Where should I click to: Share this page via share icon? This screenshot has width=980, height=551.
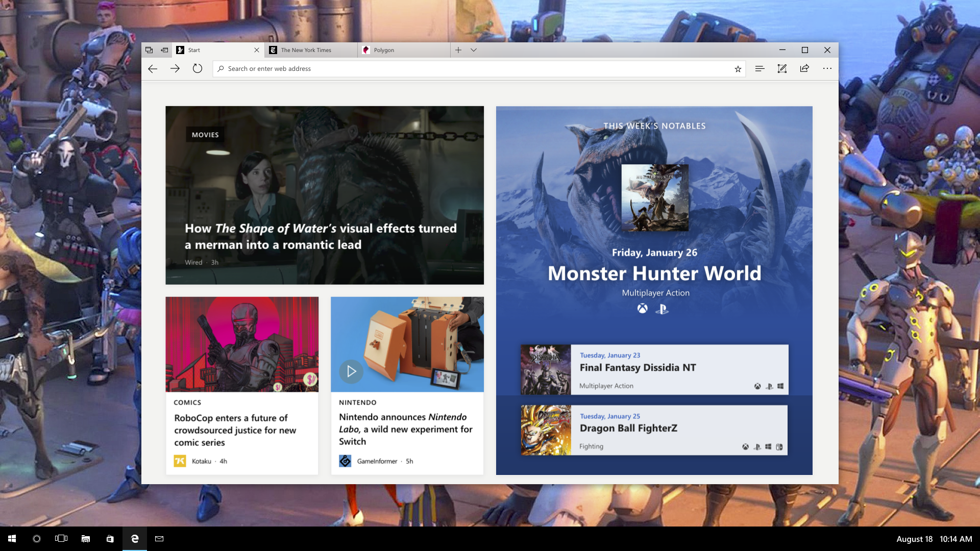click(x=804, y=68)
